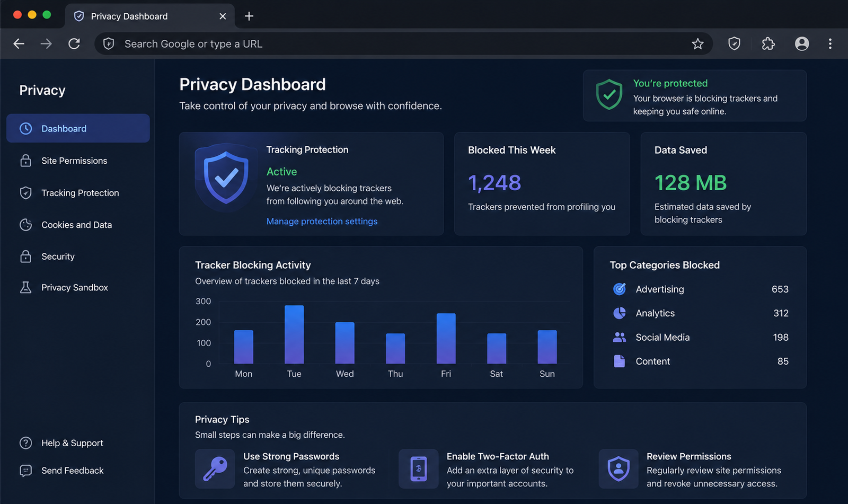Click the green Active status text
The height and width of the screenshot is (504, 848).
[281, 172]
